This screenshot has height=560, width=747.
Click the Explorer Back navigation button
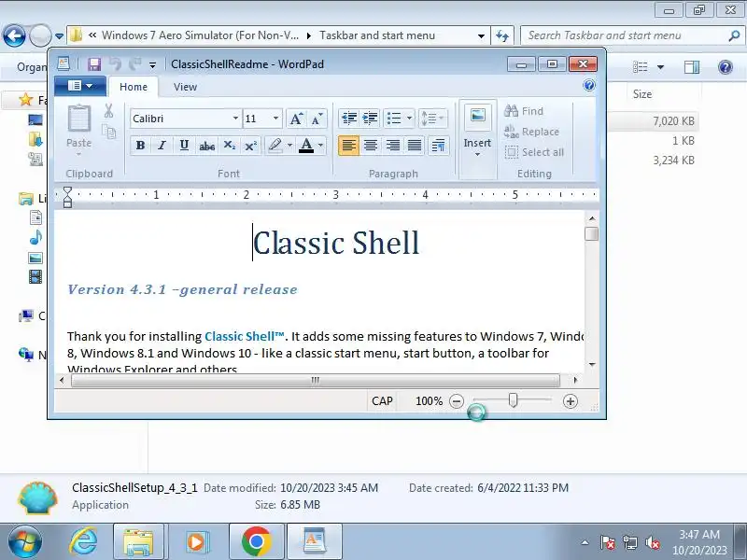14,35
